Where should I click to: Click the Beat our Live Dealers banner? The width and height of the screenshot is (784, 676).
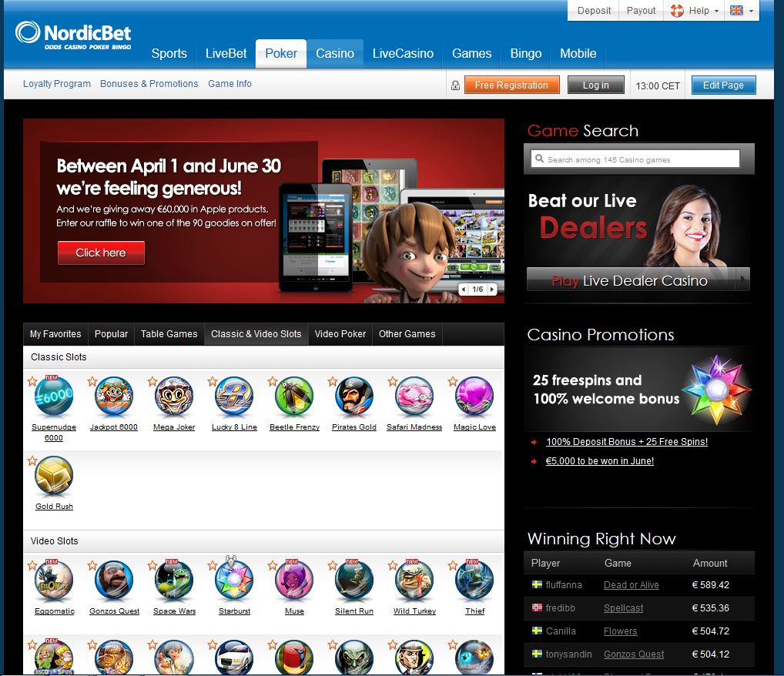638,233
